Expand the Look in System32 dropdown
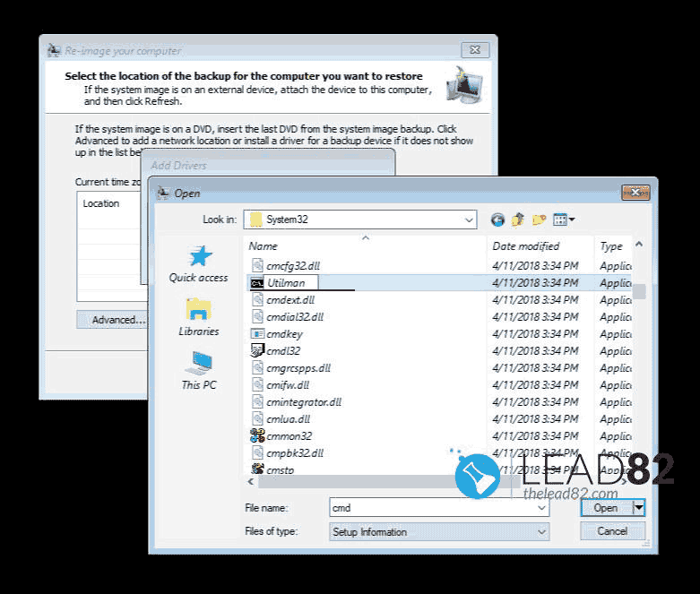The height and width of the screenshot is (594, 700). [468, 220]
